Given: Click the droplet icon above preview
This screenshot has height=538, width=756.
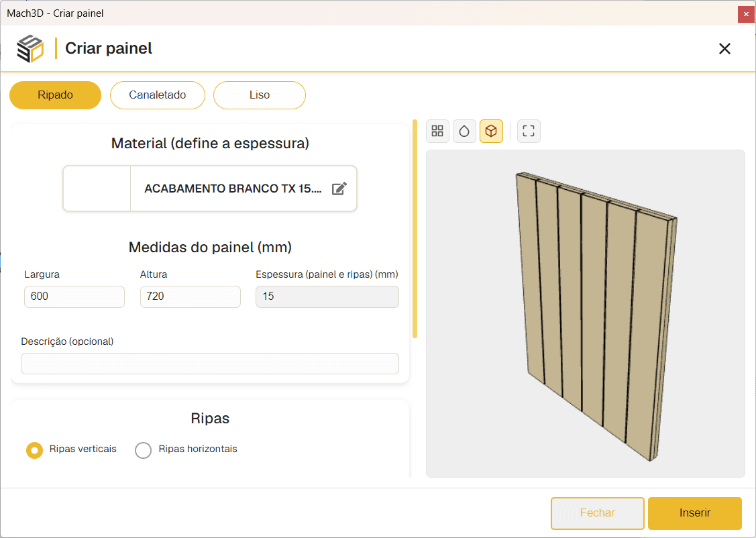Looking at the screenshot, I should coord(464,131).
